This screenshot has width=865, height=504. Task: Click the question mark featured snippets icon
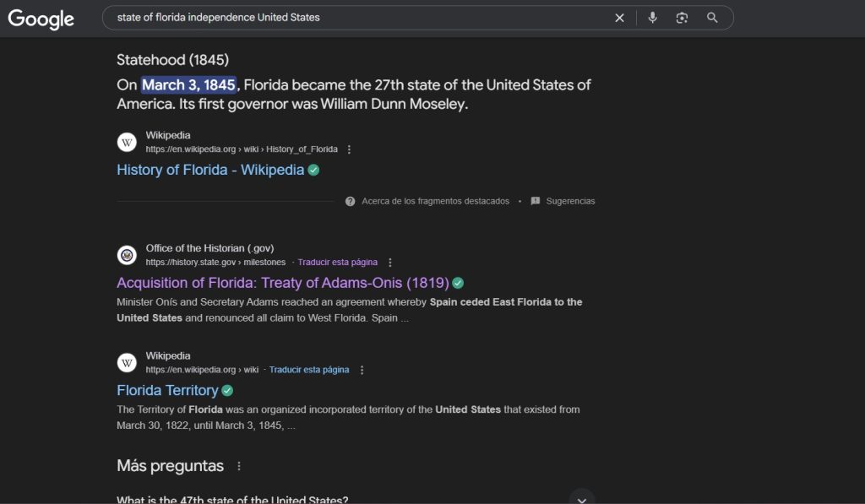point(350,201)
